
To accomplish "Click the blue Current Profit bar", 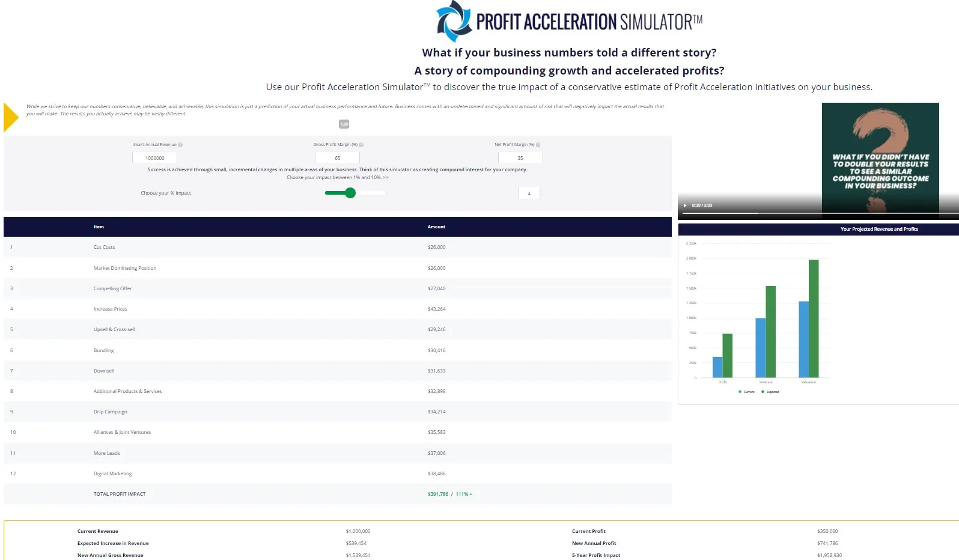I will (x=717, y=367).
